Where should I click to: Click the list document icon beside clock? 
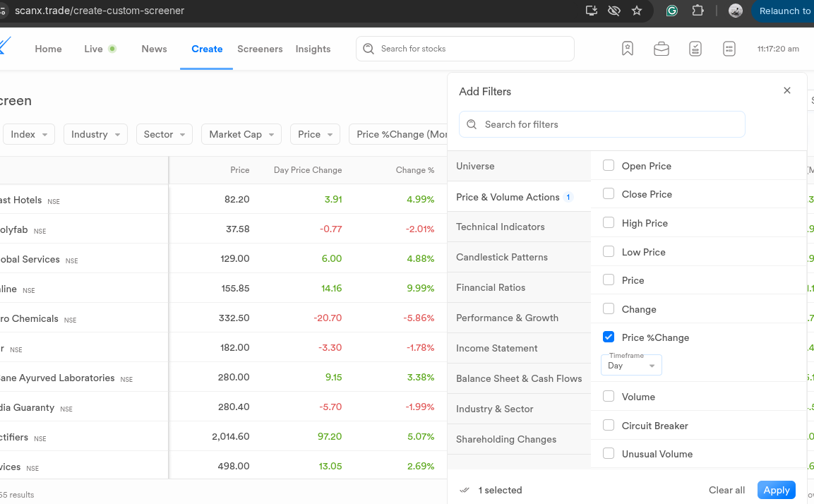pos(729,49)
